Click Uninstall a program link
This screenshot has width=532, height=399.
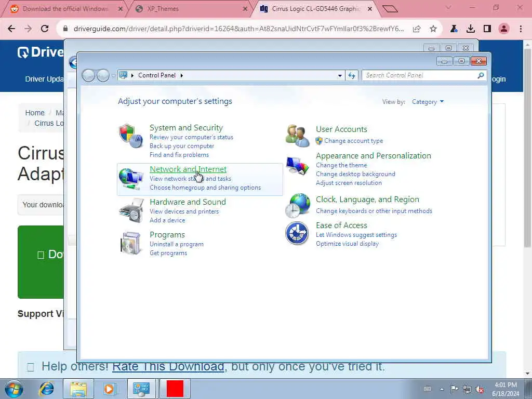[x=177, y=244]
